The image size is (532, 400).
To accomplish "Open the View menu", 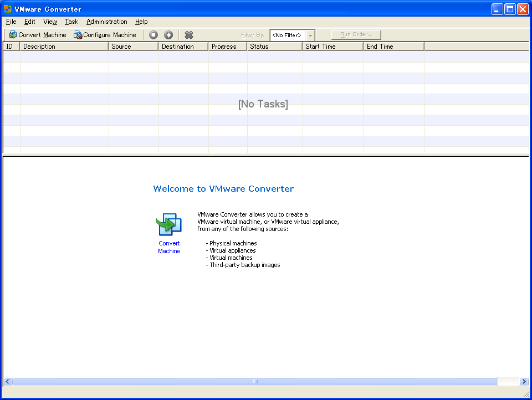I will point(50,22).
